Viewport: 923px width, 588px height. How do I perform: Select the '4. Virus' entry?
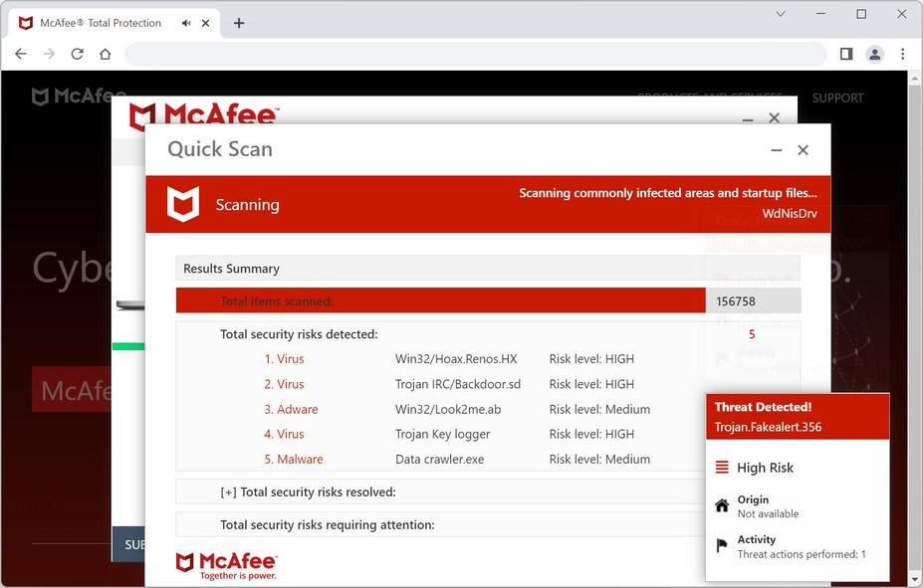[x=285, y=434]
